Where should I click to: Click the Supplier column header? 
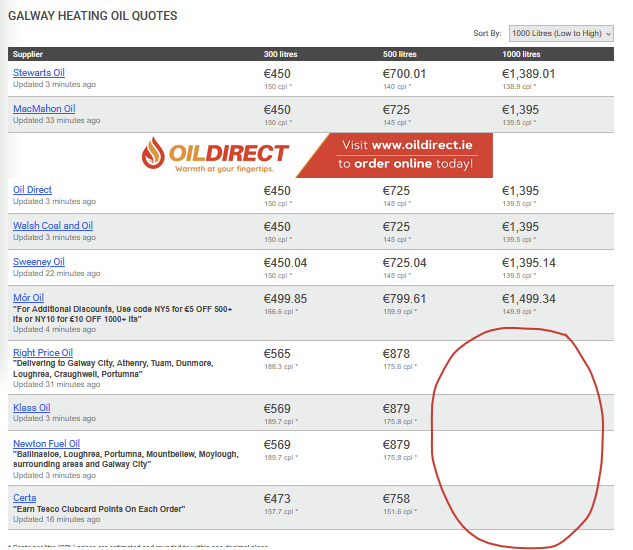click(x=27, y=54)
